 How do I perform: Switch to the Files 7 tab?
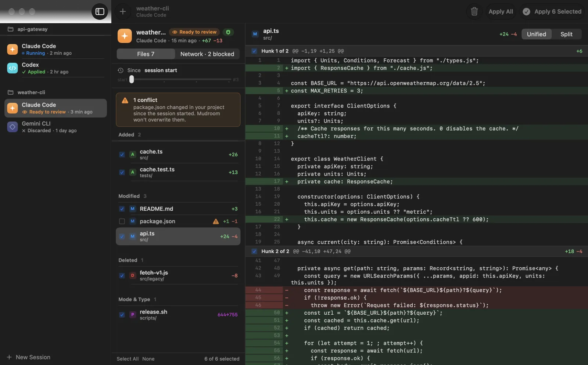coord(146,54)
